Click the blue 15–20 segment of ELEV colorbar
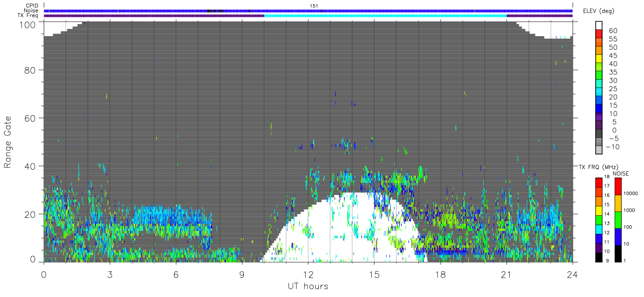Screen dimensions: 644x297 coord(599,100)
